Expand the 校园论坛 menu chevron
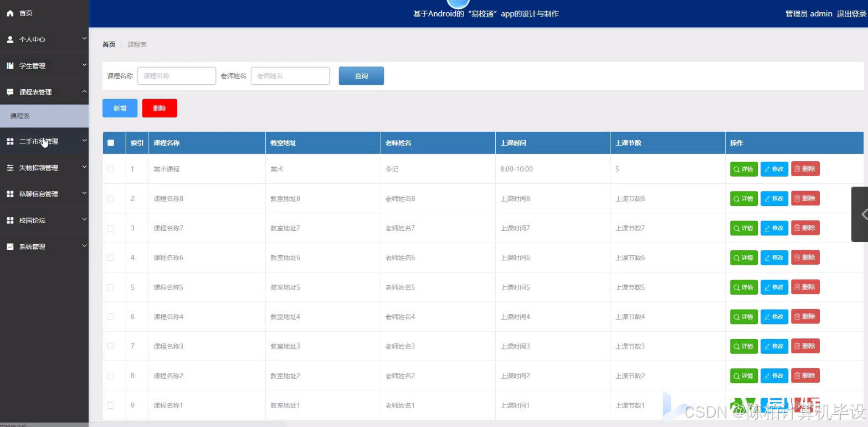 click(x=84, y=219)
